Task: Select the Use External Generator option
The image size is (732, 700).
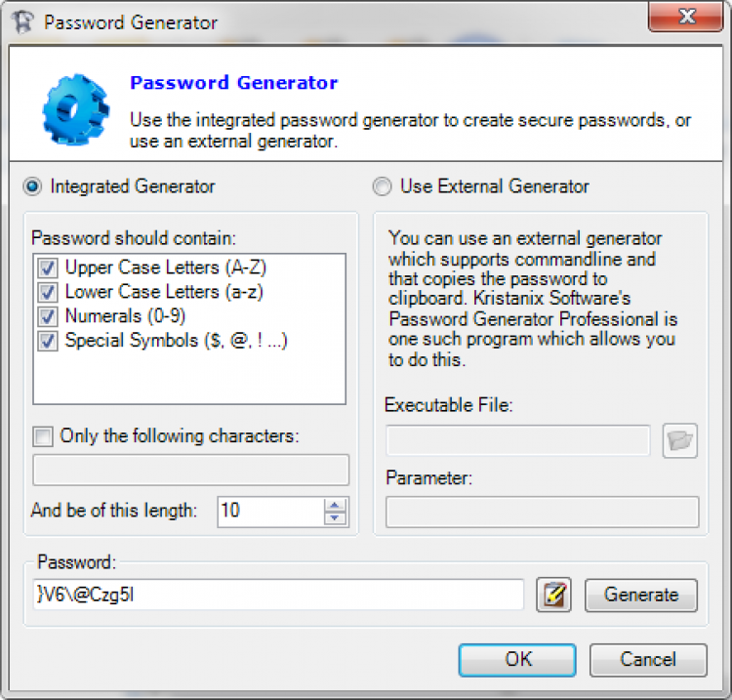Action: point(383,186)
